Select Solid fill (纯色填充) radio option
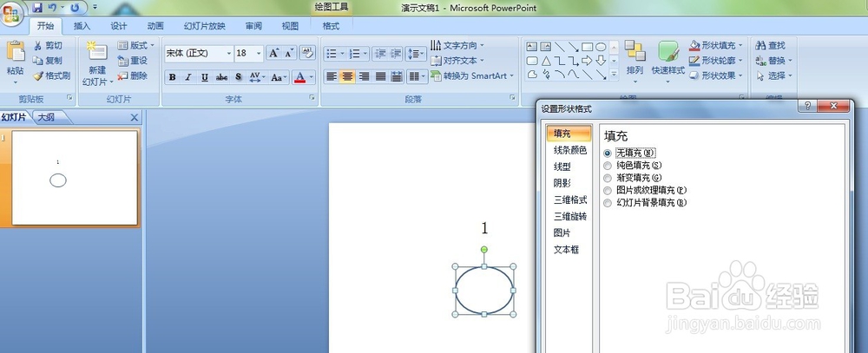Screen dimensions: 868x353 click(608, 166)
